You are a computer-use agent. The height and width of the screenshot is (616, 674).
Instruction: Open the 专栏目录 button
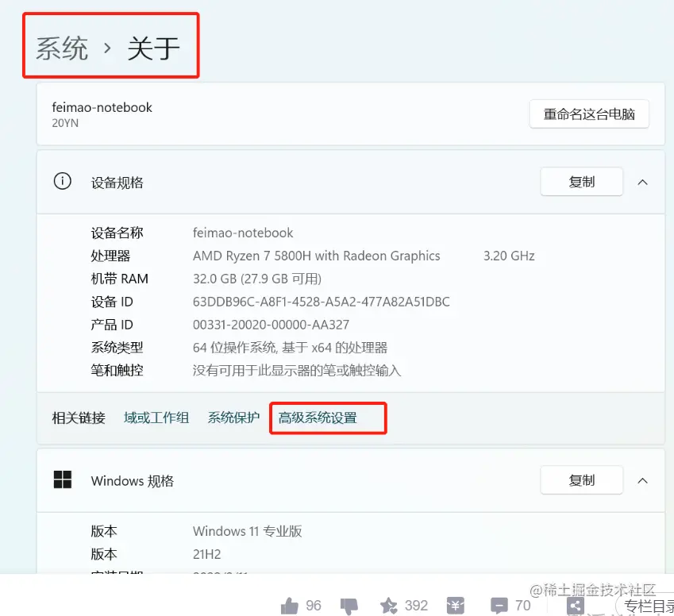[647, 606]
